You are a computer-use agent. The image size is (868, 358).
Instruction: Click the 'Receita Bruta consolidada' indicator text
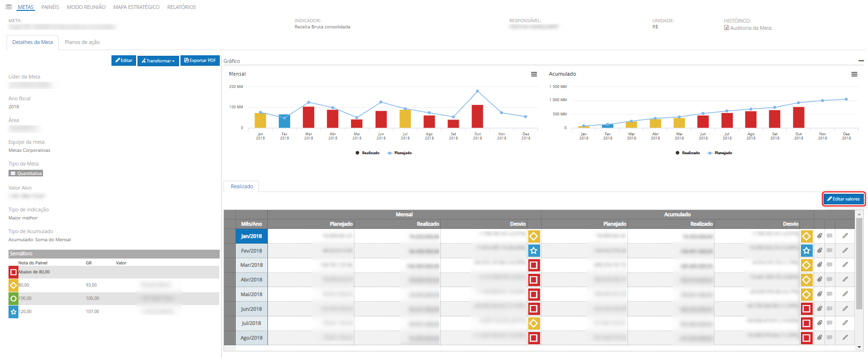click(322, 27)
